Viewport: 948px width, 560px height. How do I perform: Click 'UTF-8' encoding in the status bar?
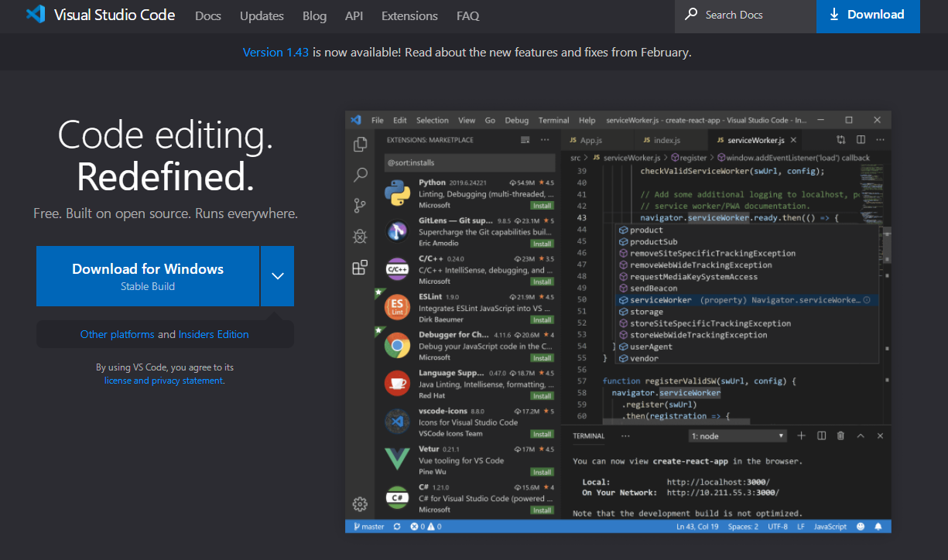tap(777, 527)
